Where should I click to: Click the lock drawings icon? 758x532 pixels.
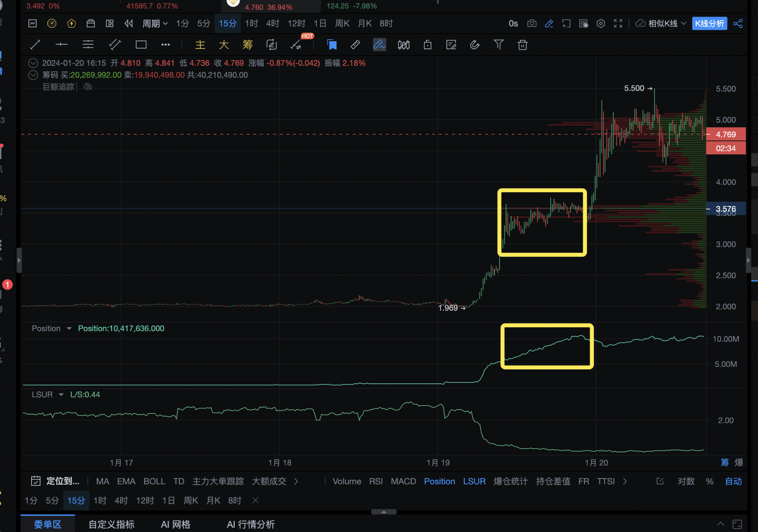click(428, 45)
